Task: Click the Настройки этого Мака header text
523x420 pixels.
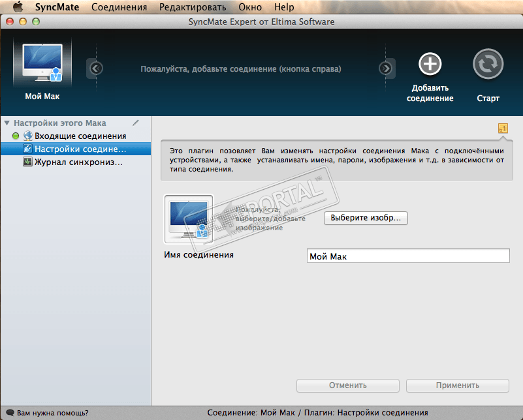Action: [60, 123]
